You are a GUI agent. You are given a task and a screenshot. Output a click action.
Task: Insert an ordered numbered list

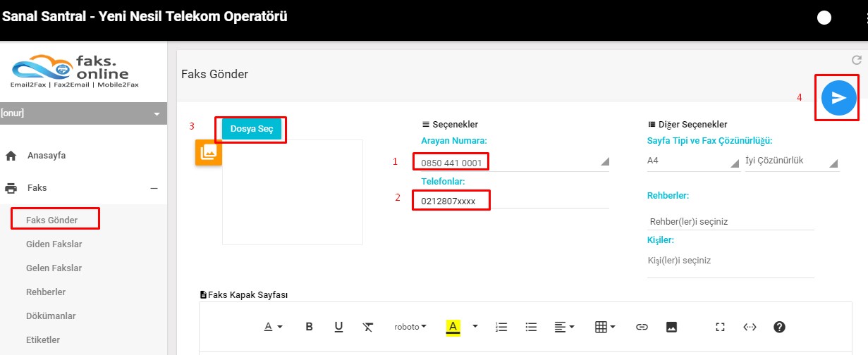[501, 327]
